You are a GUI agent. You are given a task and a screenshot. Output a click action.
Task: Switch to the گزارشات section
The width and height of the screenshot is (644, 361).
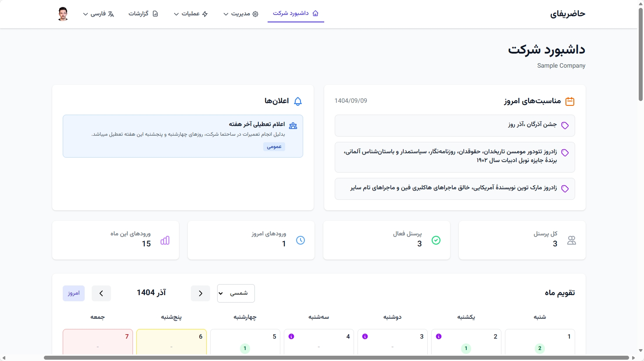tap(143, 14)
